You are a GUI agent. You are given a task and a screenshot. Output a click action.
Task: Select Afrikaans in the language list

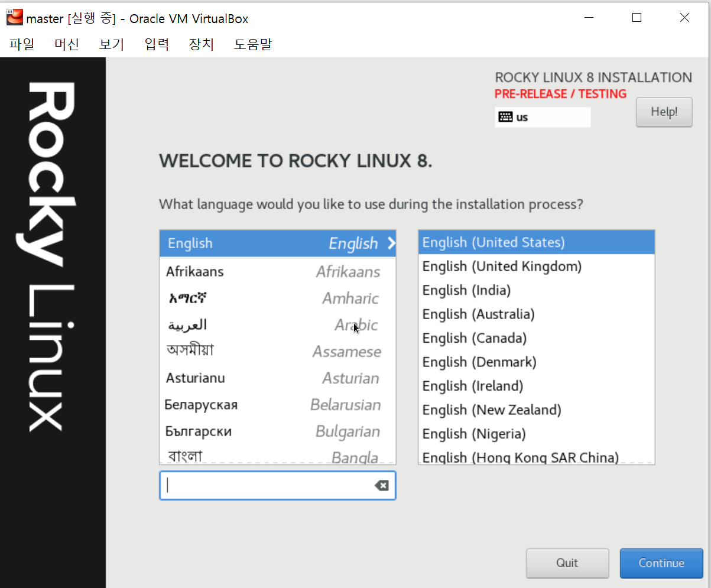(x=278, y=272)
